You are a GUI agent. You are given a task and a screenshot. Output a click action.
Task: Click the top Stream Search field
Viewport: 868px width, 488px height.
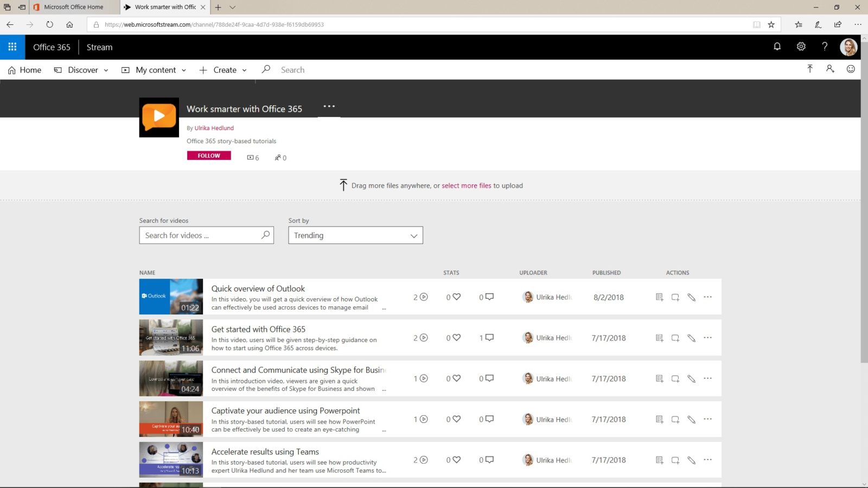pos(292,70)
